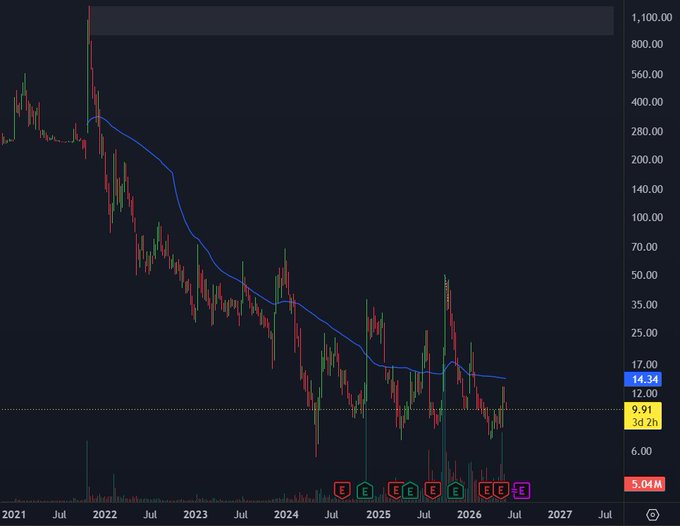This screenshot has height=526, width=680.
Task: Click the 2027 time axis label
Action: click(560, 515)
